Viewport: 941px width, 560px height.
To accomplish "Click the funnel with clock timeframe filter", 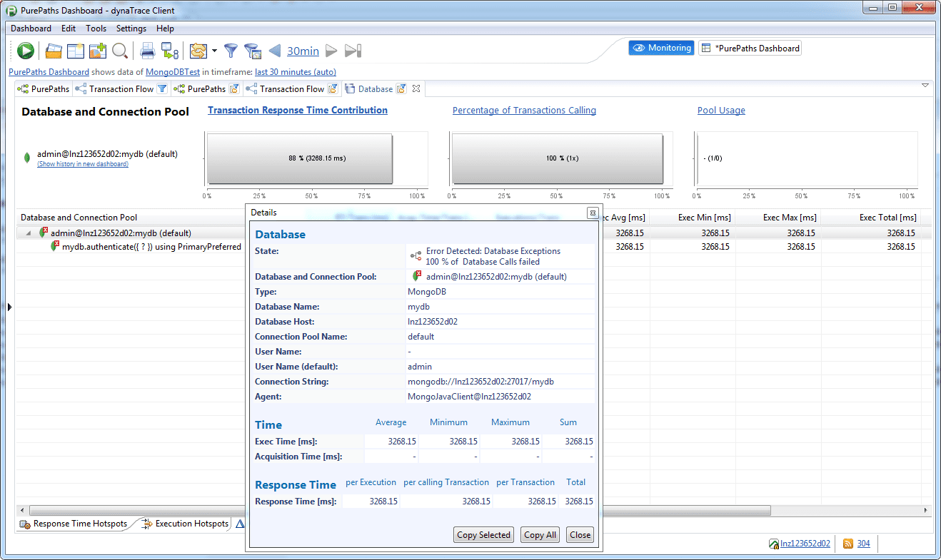I will 252,51.
